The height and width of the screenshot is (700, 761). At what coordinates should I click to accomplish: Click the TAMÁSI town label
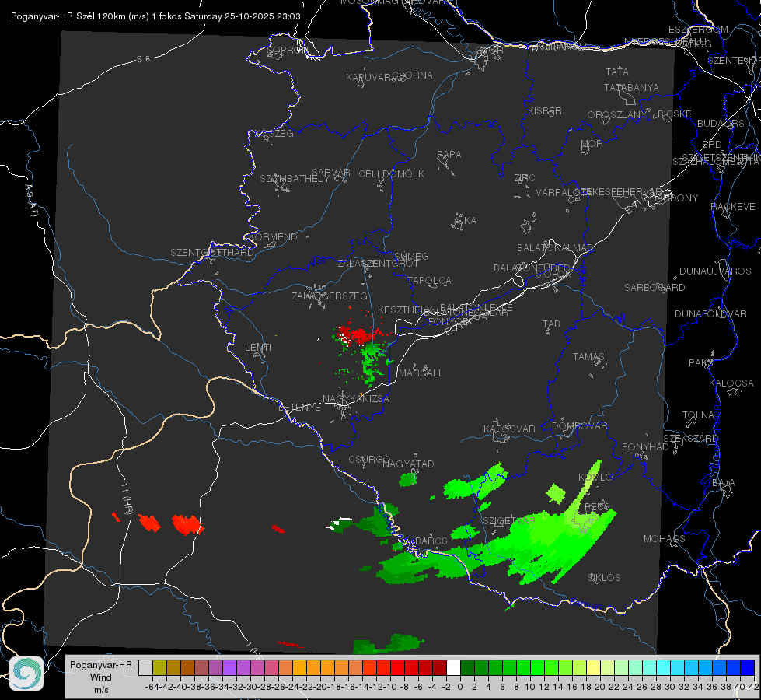click(x=590, y=357)
